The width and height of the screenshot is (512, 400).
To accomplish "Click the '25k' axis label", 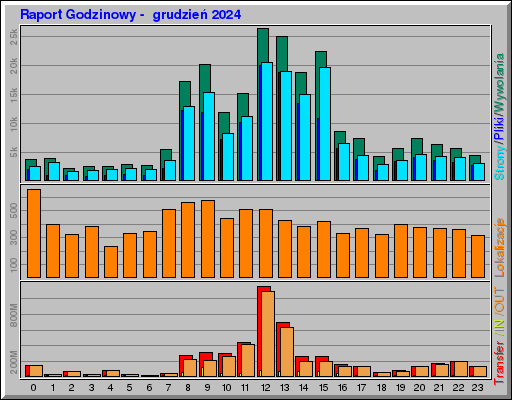I will 14,37.
